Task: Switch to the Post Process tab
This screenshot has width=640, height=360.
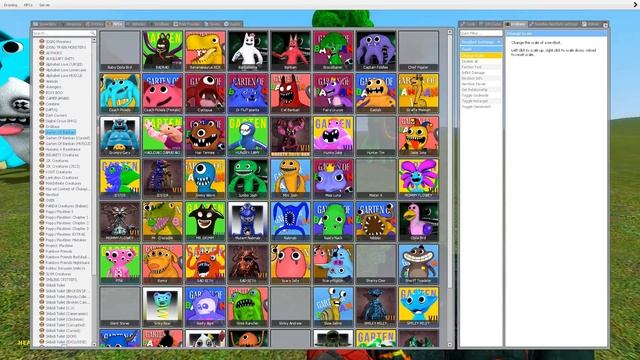Action: pyautogui.click(x=187, y=24)
